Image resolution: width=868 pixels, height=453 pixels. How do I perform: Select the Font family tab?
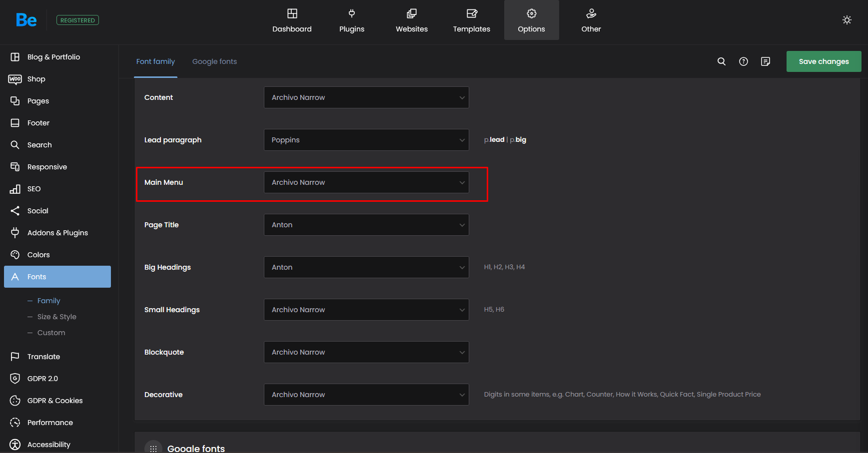click(x=155, y=61)
